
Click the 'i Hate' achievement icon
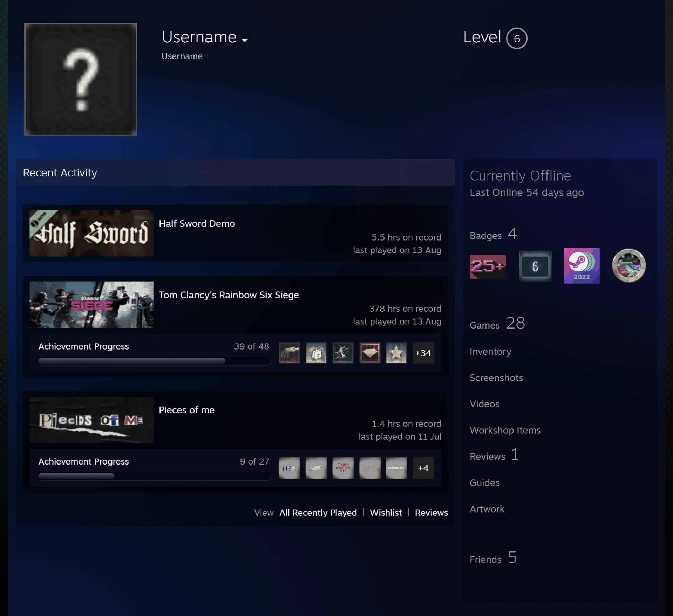tap(289, 468)
